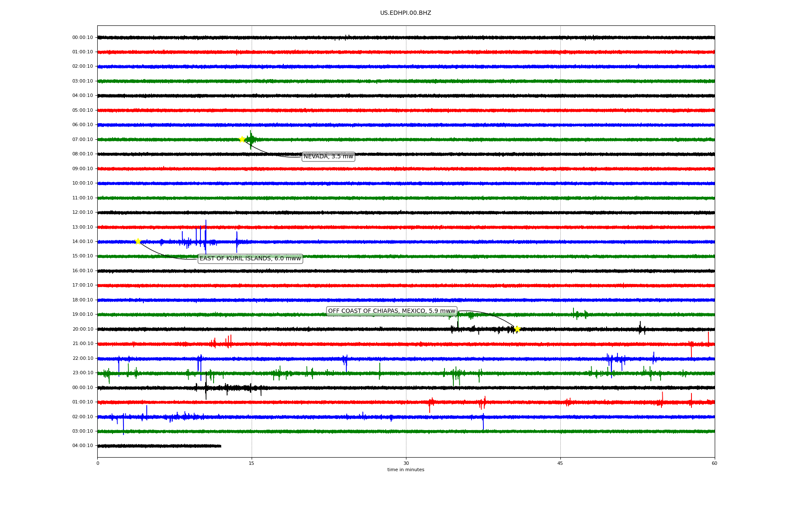This screenshot has width=812, height=508.
Task: Click the 12:00:10 row time label
Action: point(82,213)
